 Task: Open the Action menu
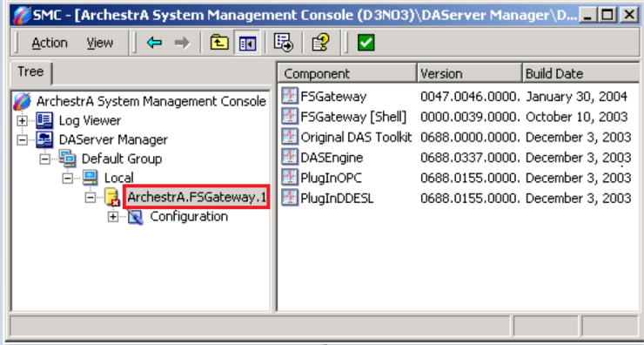[x=50, y=43]
